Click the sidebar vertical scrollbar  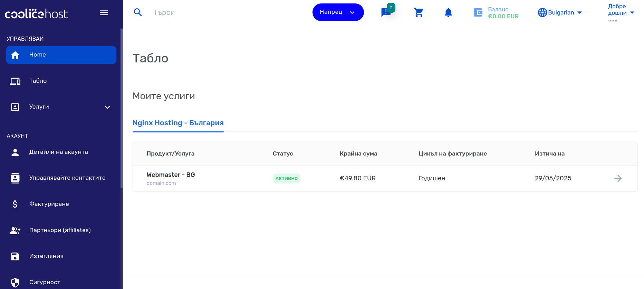122,108
